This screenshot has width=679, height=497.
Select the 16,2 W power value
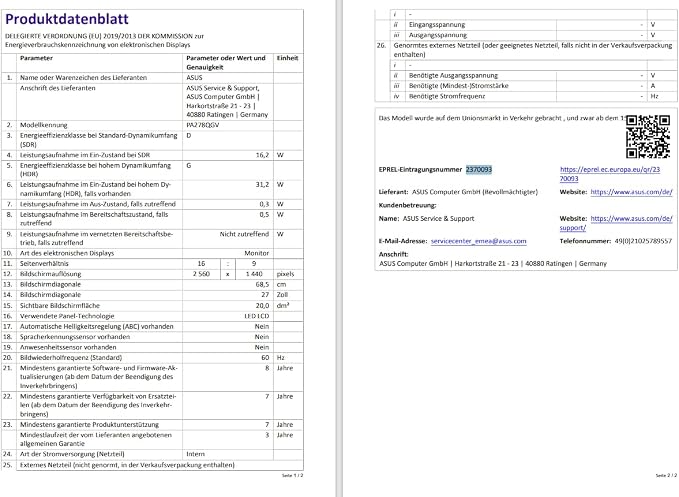[x=262, y=155]
